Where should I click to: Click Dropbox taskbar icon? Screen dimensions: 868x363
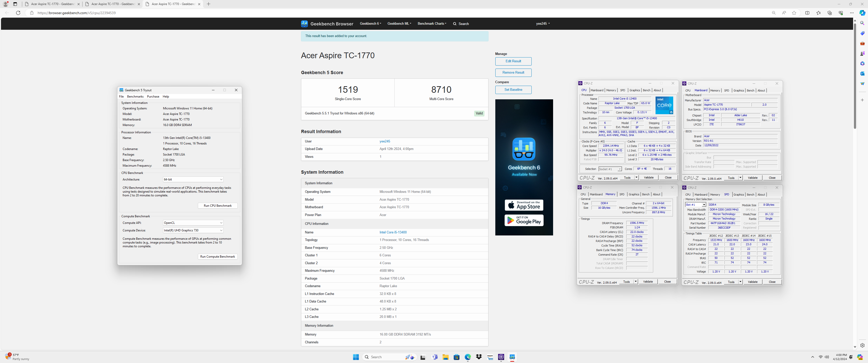point(479,357)
